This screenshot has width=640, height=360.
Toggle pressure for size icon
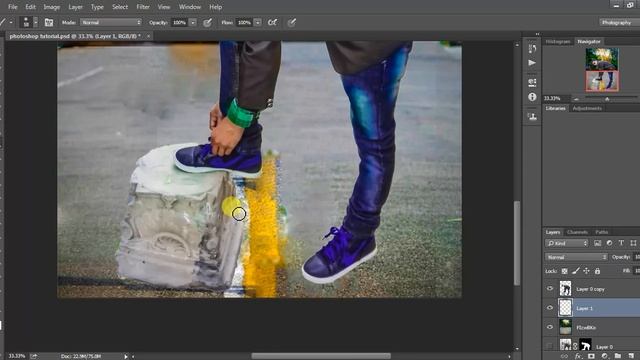tap(291, 22)
